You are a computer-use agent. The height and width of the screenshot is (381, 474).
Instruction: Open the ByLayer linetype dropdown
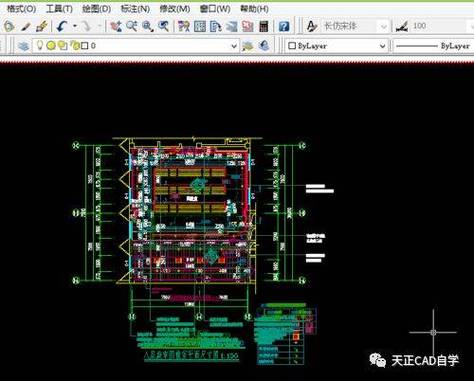coord(433,46)
